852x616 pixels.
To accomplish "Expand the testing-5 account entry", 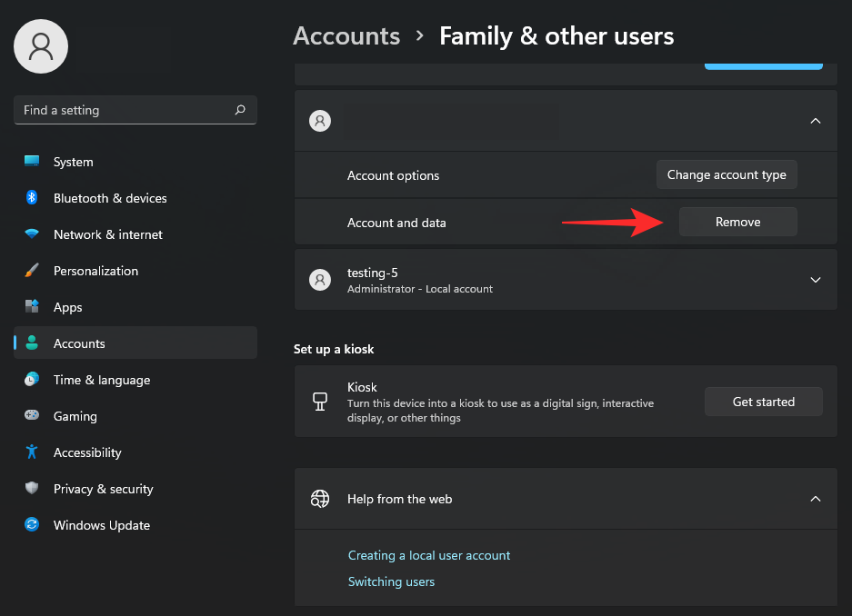I will 815,280.
